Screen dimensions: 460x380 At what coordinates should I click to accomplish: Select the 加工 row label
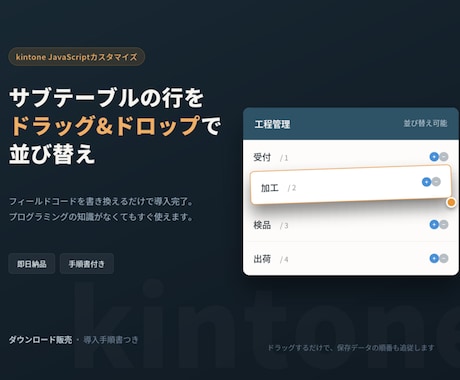tap(270, 188)
